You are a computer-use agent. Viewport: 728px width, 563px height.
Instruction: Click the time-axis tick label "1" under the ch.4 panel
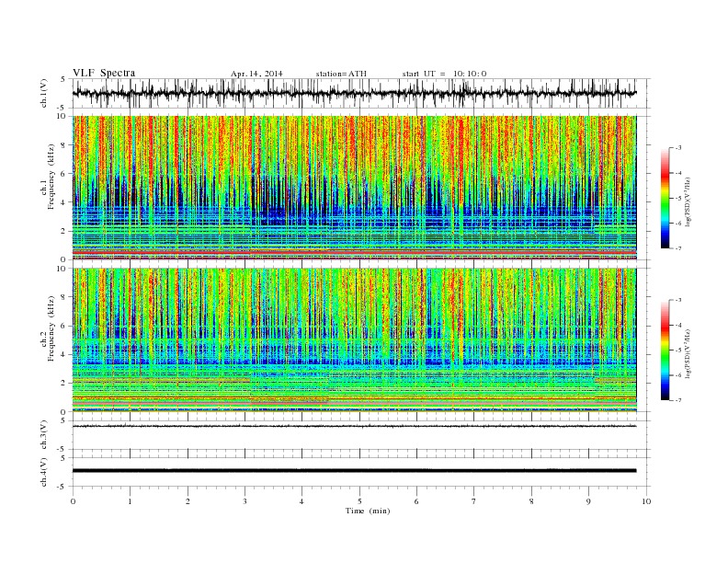(130, 501)
